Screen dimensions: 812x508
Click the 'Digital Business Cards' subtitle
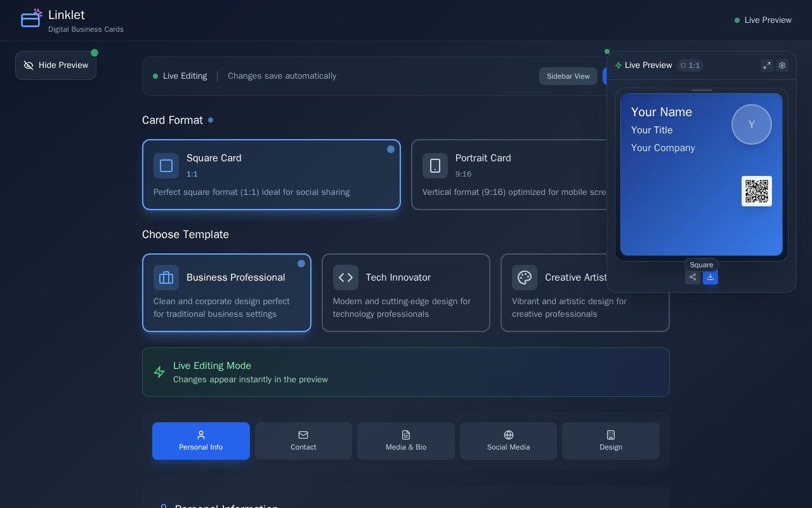pyautogui.click(x=86, y=29)
